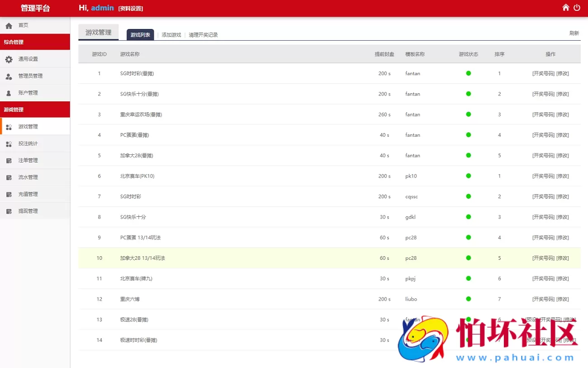The height and width of the screenshot is (368, 588).
Task: Switch to the 添加游戏 tab
Action: click(171, 35)
